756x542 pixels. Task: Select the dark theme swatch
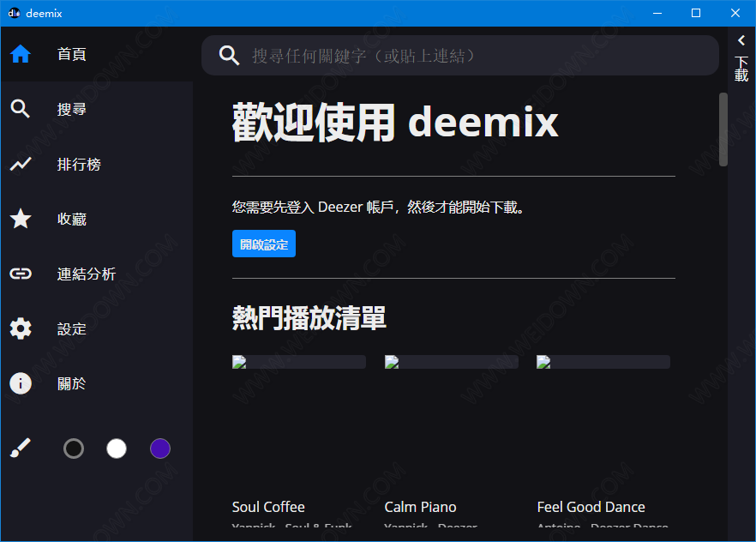(x=74, y=449)
